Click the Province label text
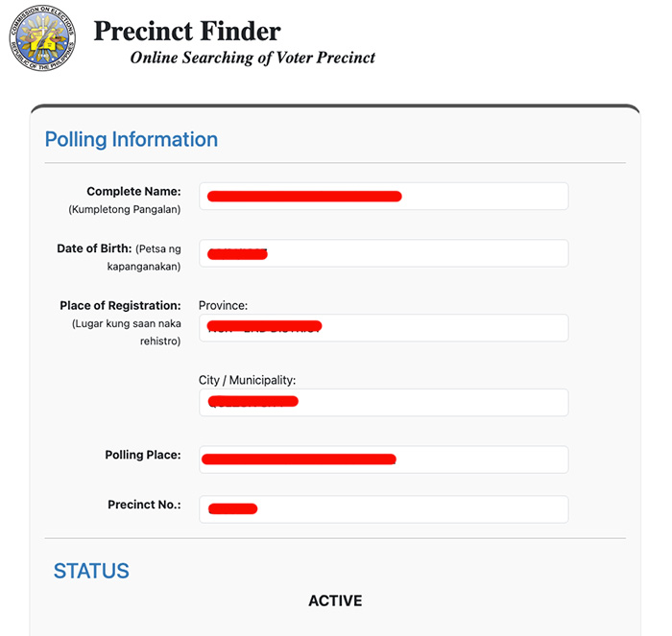The width and height of the screenshot is (672, 636). 223,306
